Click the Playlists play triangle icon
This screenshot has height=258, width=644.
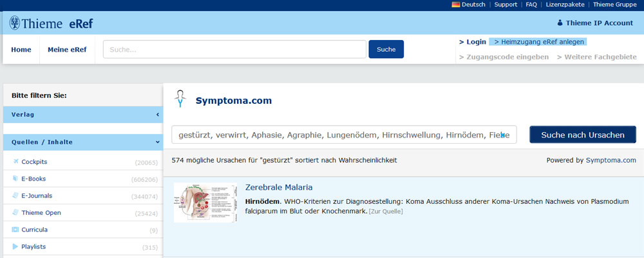tap(15, 246)
